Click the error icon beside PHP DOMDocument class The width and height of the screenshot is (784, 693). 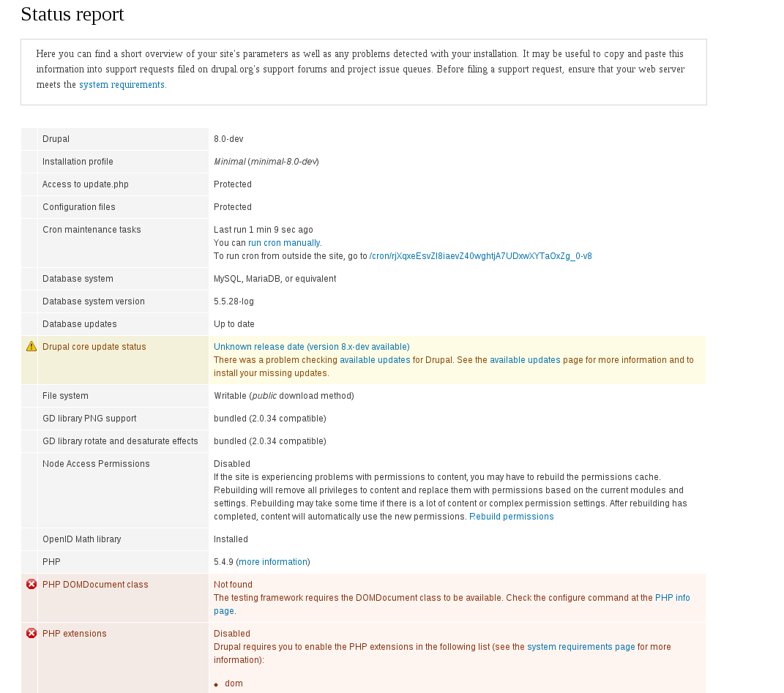point(31,584)
